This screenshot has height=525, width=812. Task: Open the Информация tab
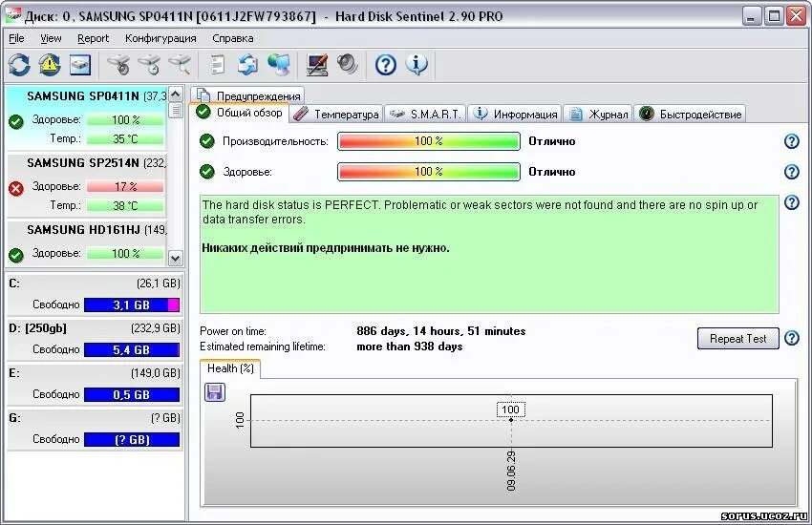click(515, 114)
